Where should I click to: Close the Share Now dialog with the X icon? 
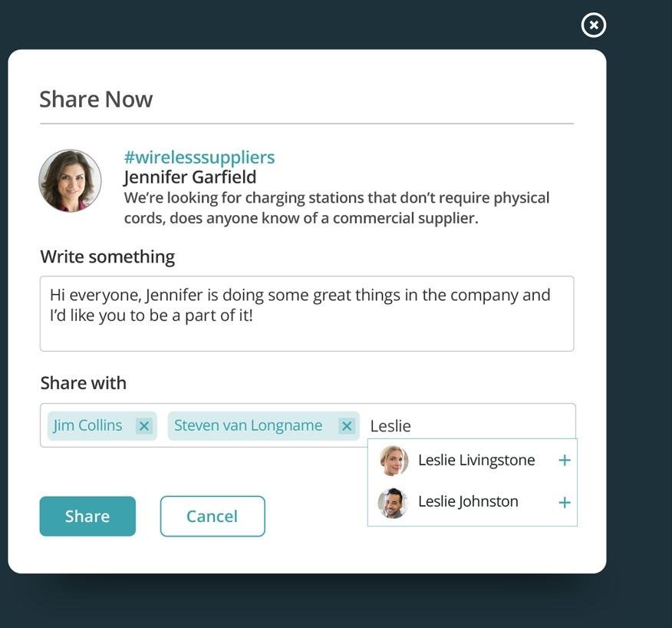pyautogui.click(x=593, y=25)
